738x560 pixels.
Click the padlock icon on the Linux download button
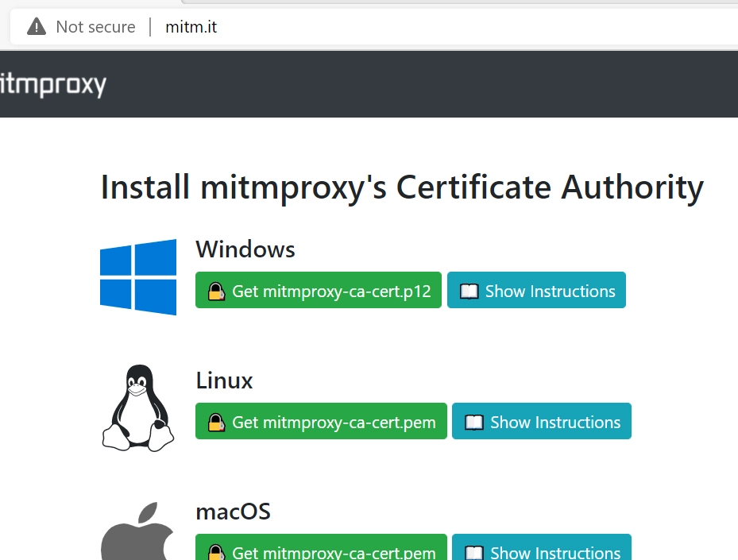pyautogui.click(x=215, y=422)
